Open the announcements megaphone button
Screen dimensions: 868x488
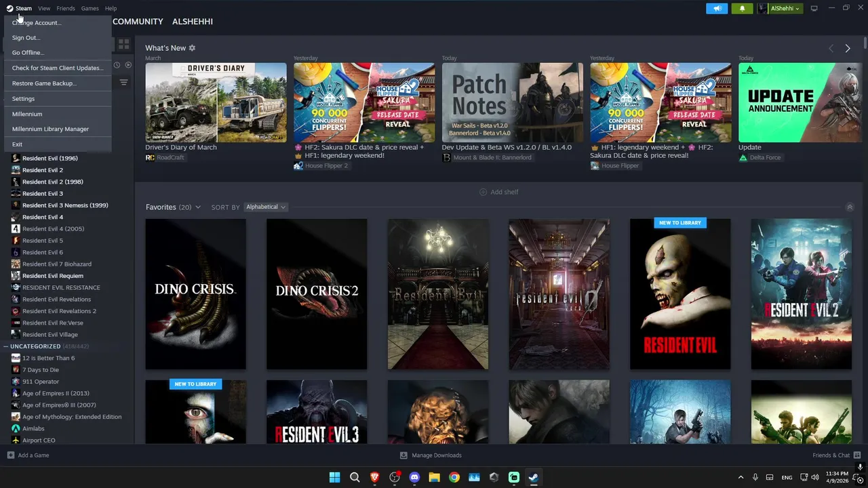click(x=717, y=8)
